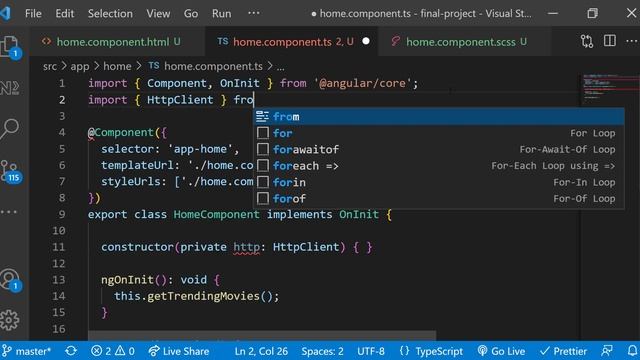This screenshot has width=640, height=360.
Task: Click 'app' breadcrumb segment
Action: tap(80, 66)
